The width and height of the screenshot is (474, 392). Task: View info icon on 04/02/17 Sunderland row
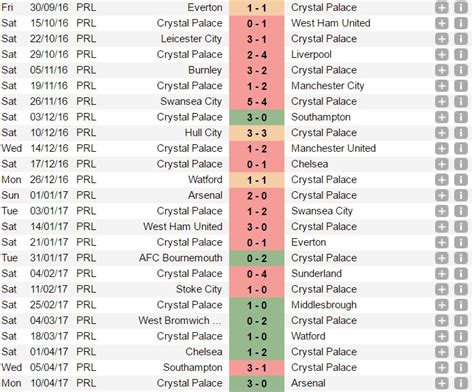[461, 274]
